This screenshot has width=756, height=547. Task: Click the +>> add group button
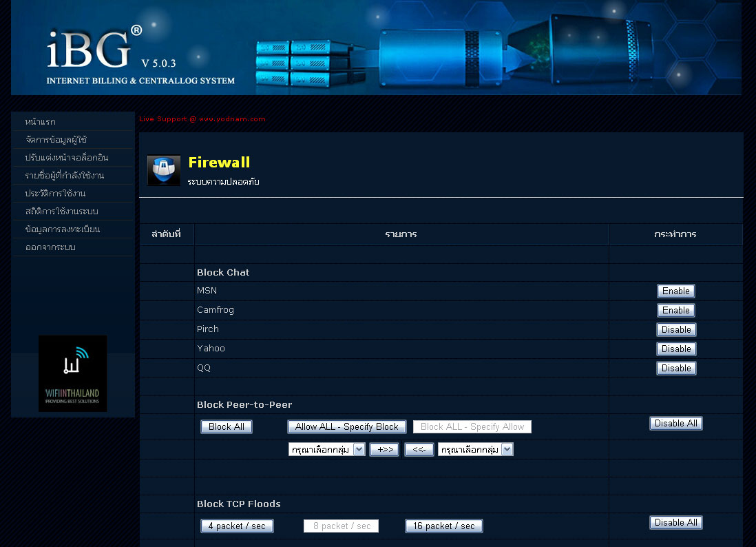tap(384, 450)
